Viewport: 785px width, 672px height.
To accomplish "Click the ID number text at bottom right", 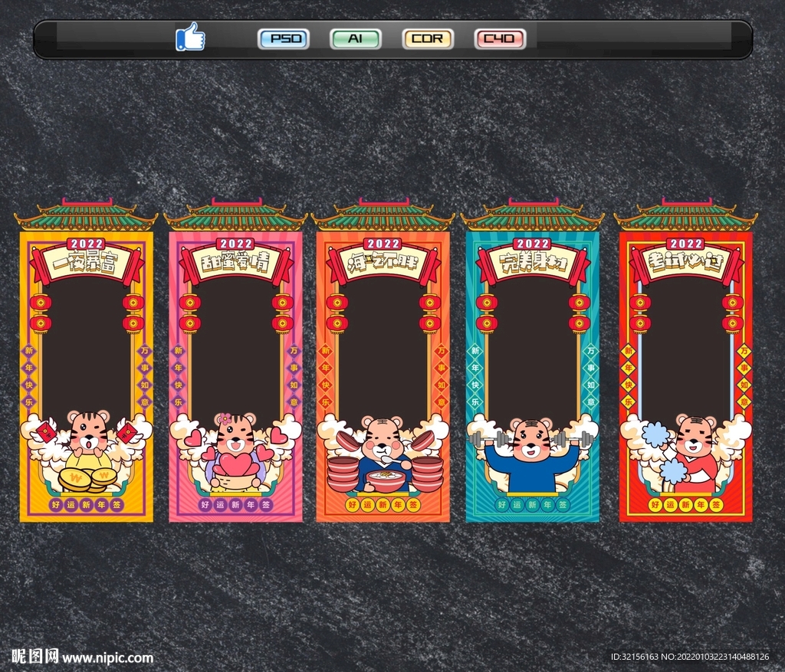I will 690,657.
